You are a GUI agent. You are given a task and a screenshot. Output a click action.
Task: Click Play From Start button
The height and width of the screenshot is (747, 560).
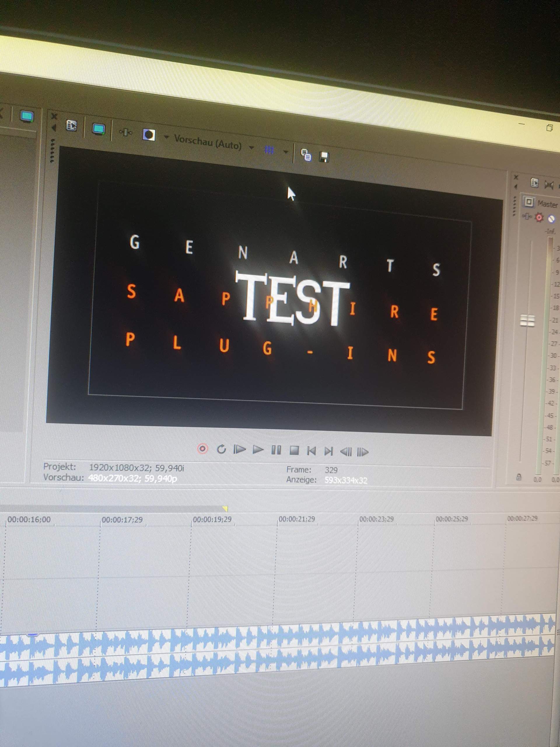240,449
